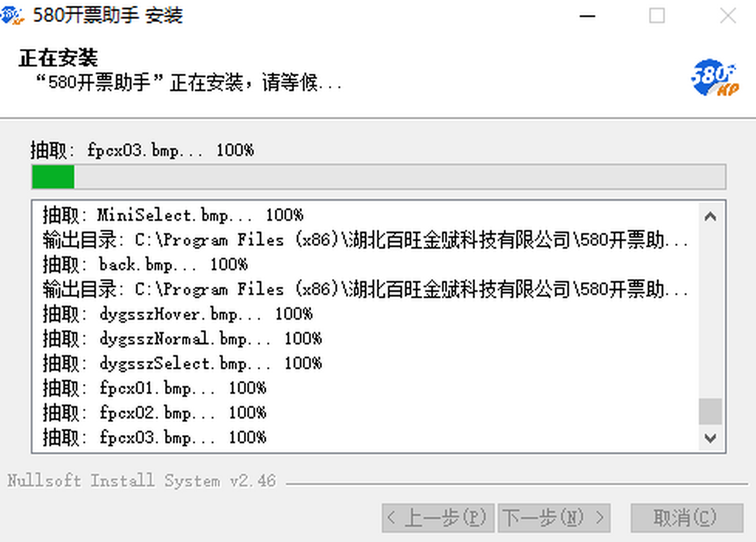This screenshot has width=756, height=542.
Task: Click the 正在安装 heading
Action: pyautogui.click(x=58, y=59)
